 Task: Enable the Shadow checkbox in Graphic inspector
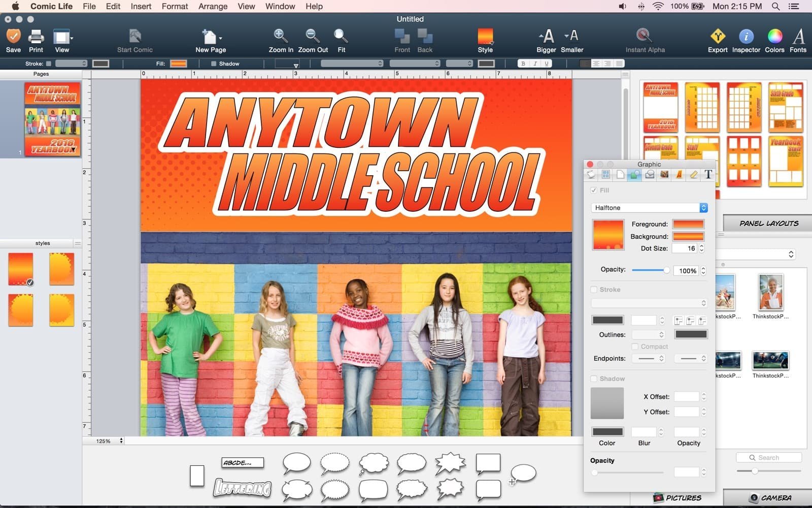coord(594,379)
